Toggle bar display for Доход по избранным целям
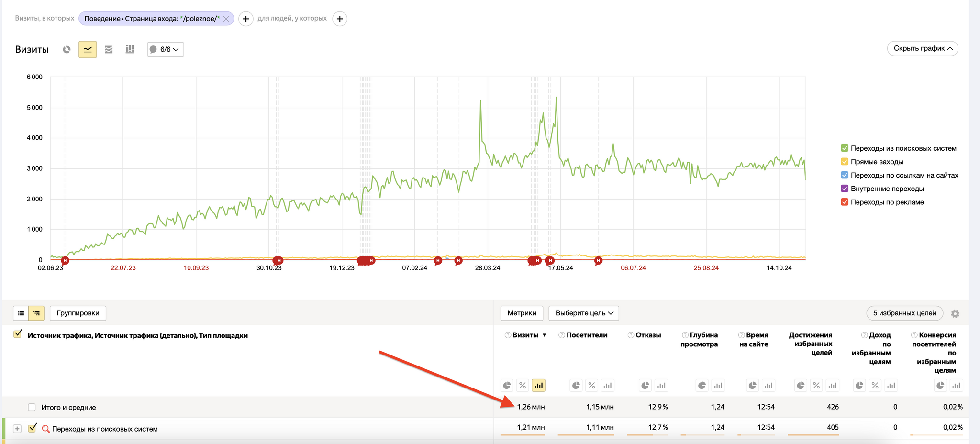980x444 pixels. pos(891,385)
